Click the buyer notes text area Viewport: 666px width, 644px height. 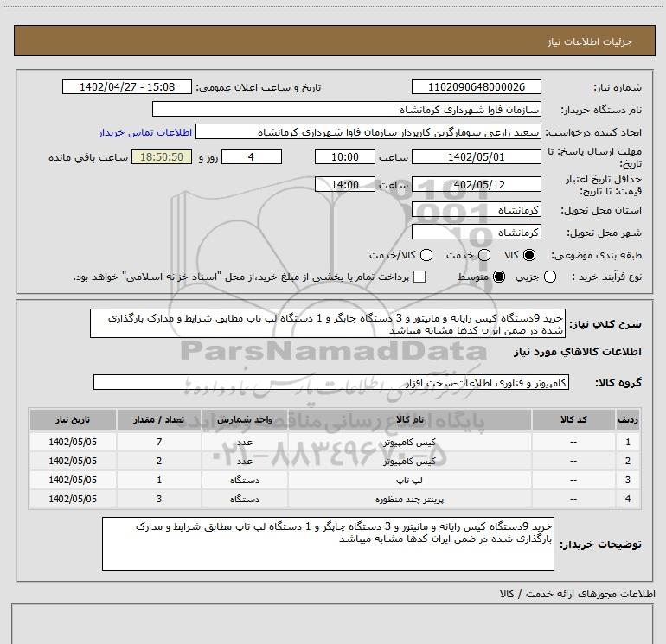pyautogui.click(x=328, y=544)
